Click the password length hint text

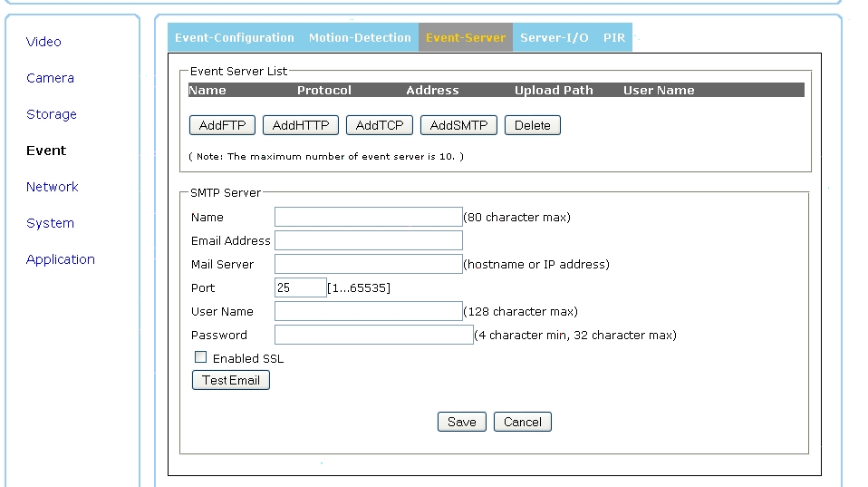pyautogui.click(x=575, y=336)
